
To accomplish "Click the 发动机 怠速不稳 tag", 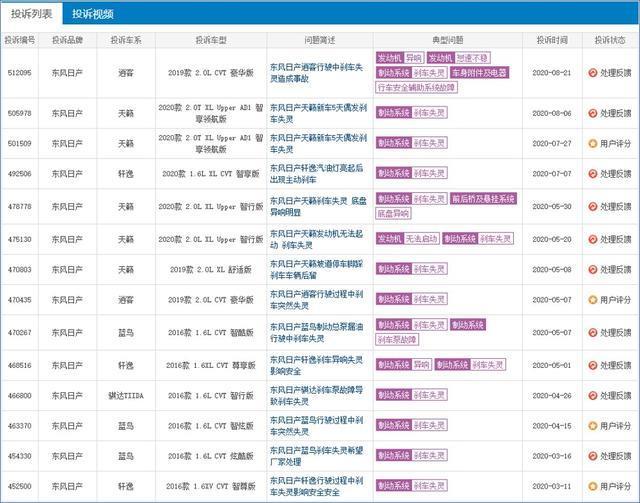I will pyautogui.click(x=459, y=58).
